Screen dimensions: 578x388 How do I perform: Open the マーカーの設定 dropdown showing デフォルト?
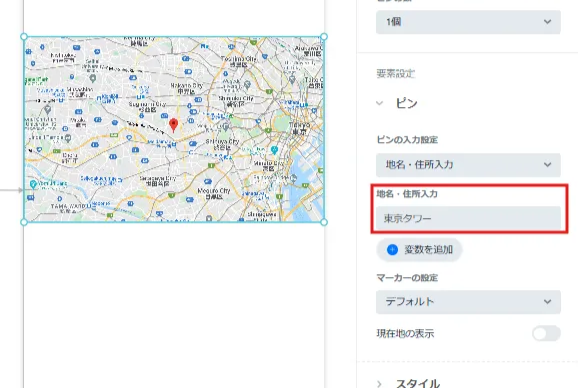pyautogui.click(x=468, y=302)
